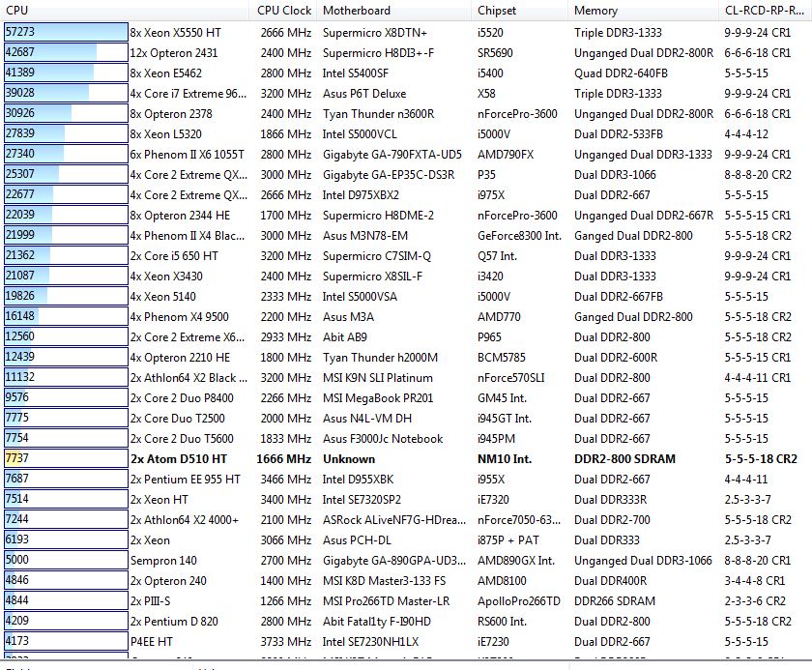Click the Intel SE7320SP2 motherboard cell
Viewport: 812px width, 670px height.
362,500
